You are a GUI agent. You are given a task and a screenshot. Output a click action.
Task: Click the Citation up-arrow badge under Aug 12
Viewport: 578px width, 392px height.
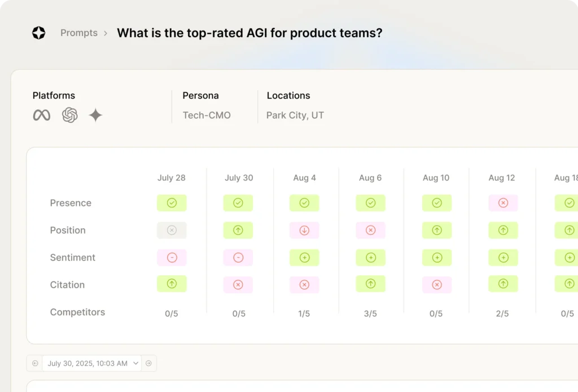tap(503, 284)
